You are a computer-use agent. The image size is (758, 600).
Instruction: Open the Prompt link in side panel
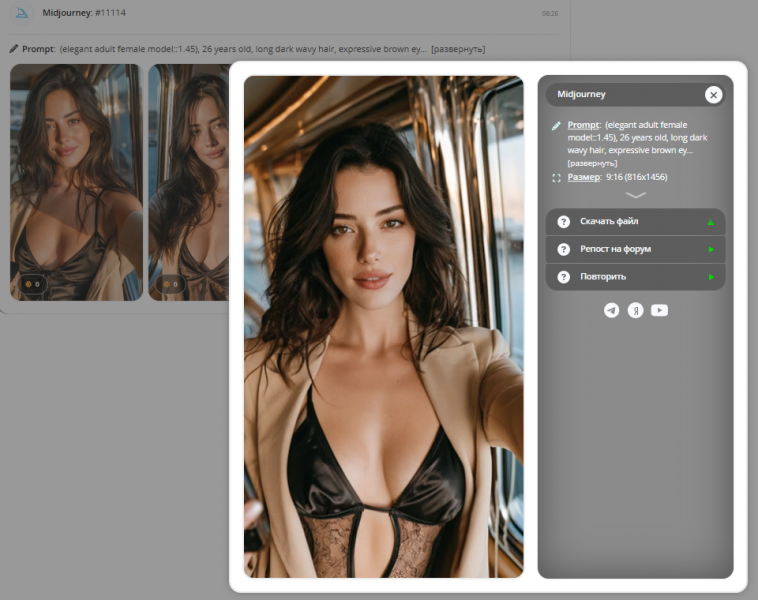pyautogui.click(x=583, y=125)
